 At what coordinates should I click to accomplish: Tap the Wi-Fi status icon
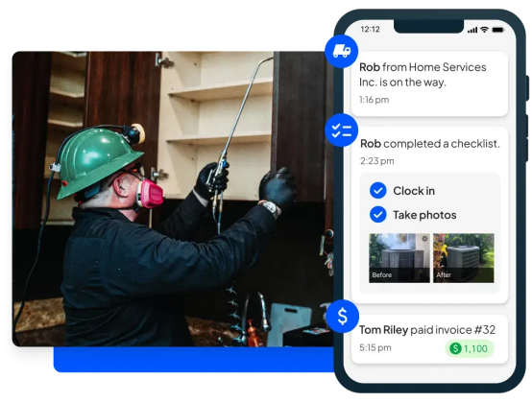coord(484,30)
